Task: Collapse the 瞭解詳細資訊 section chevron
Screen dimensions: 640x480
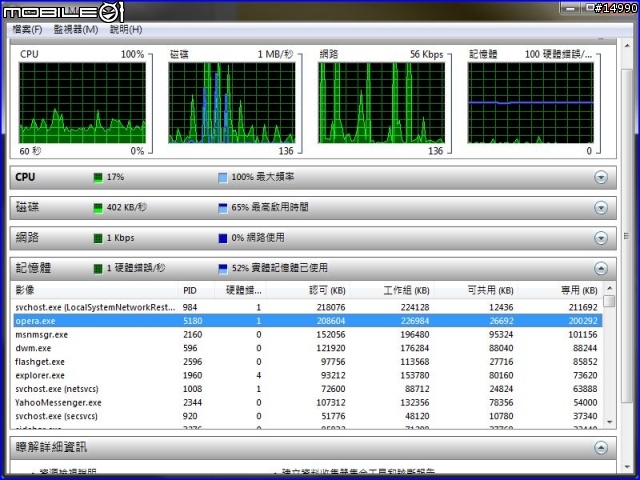Action: (600, 447)
